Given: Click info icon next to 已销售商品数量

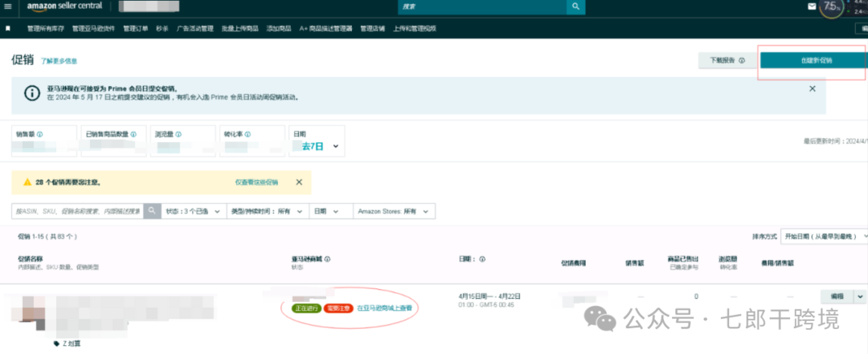Looking at the screenshot, I should pyautogui.click(x=133, y=134).
